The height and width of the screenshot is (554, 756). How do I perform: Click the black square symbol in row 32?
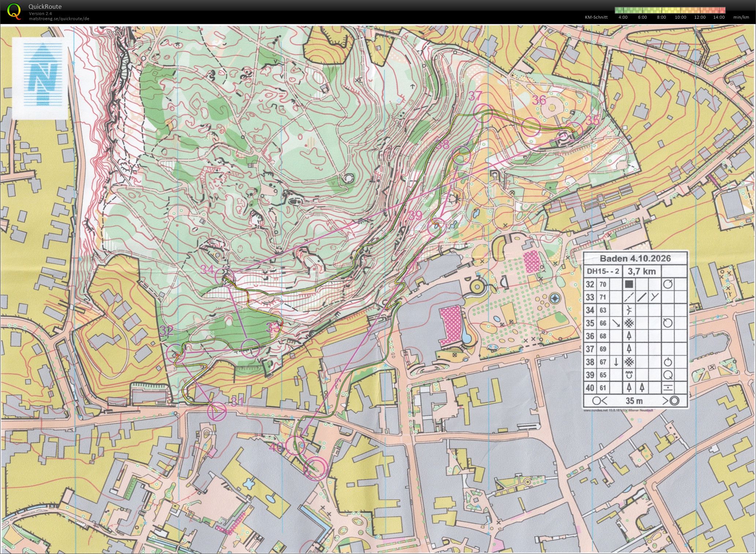(629, 284)
